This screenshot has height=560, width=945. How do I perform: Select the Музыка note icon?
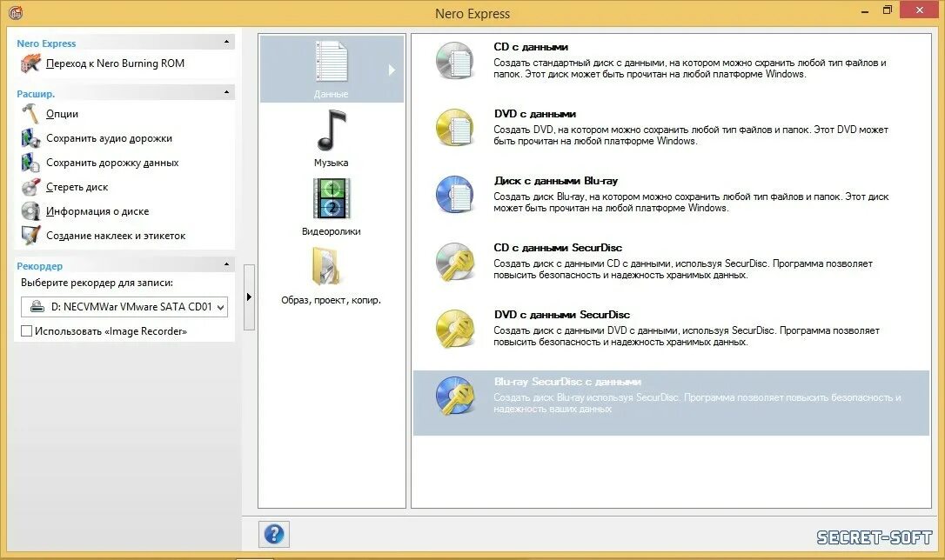pyautogui.click(x=332, y=130)
